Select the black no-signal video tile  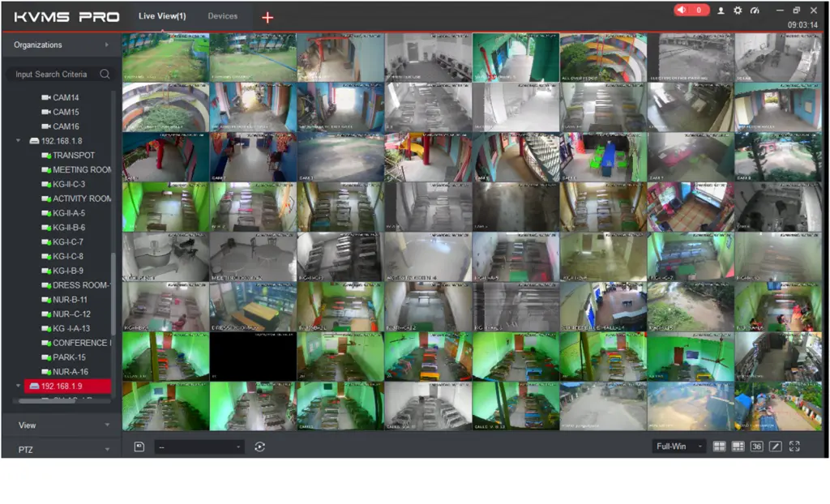click(x=253, y=357)
